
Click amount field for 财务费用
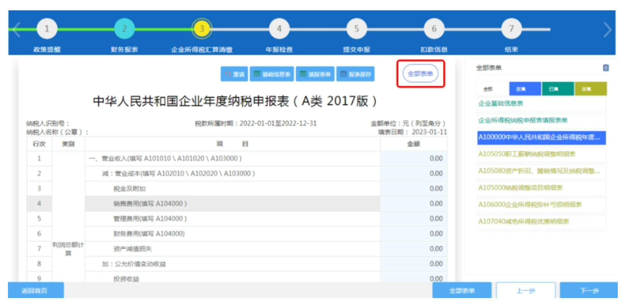pos(413,234)
